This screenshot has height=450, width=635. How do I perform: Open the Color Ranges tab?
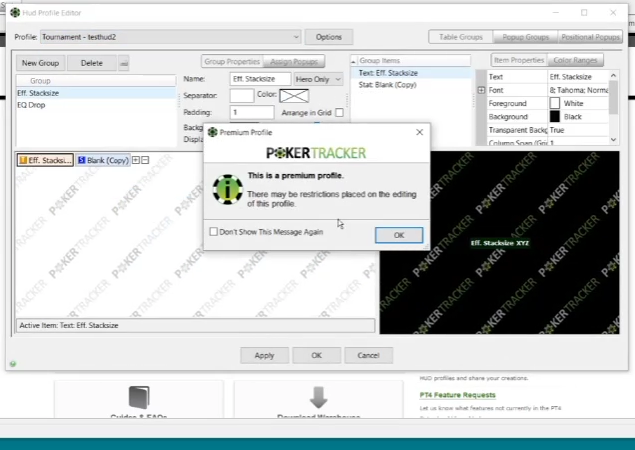575,60
